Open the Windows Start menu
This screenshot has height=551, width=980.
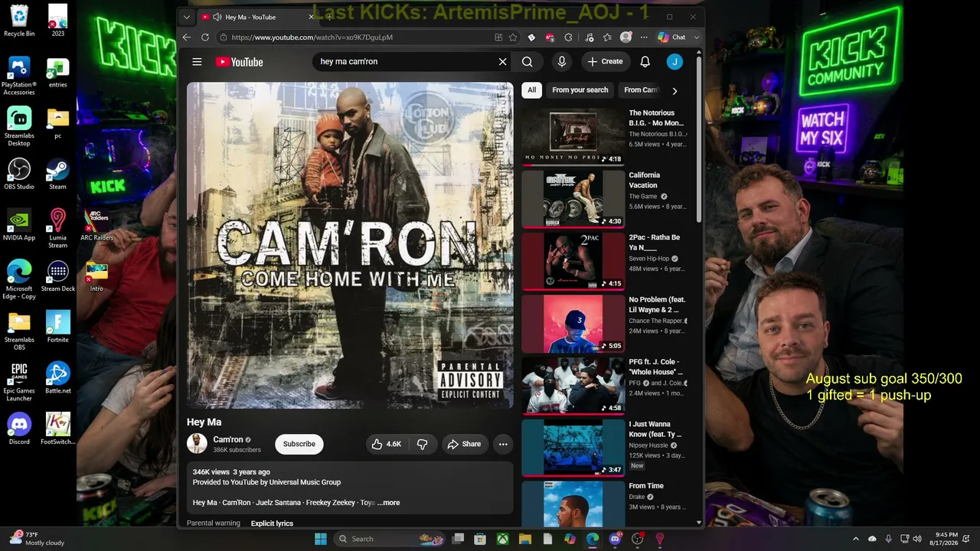pos(320,539)
